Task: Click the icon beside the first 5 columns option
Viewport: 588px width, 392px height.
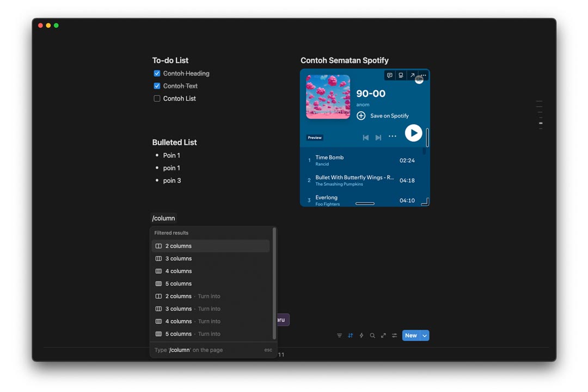Action: coord(158,284)
